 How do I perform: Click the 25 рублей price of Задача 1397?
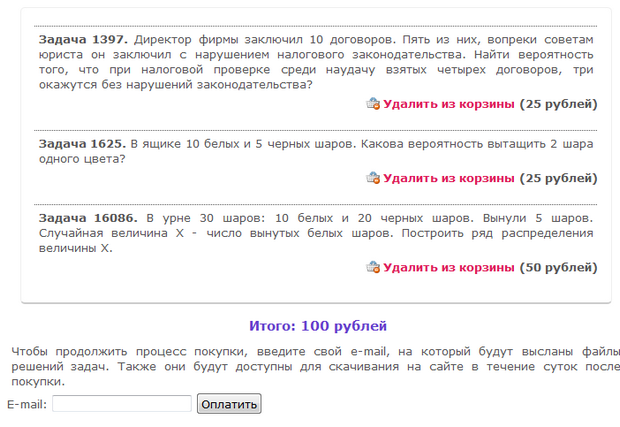click(x=558, y=104)
